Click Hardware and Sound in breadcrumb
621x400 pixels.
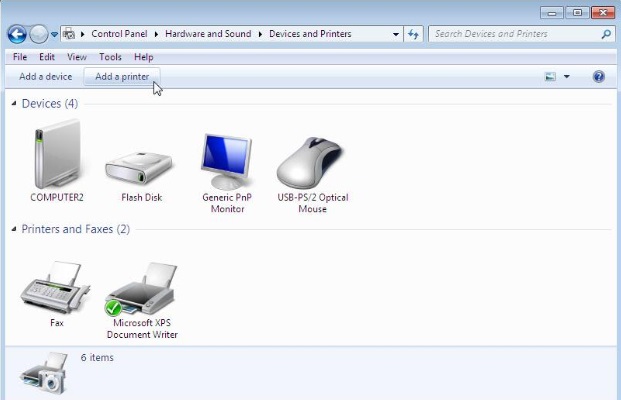point(208,34)
